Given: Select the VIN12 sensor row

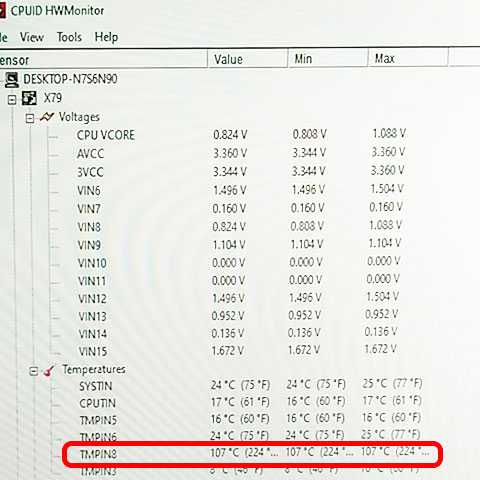Looking at the screenshot, I should pos(238,298).
